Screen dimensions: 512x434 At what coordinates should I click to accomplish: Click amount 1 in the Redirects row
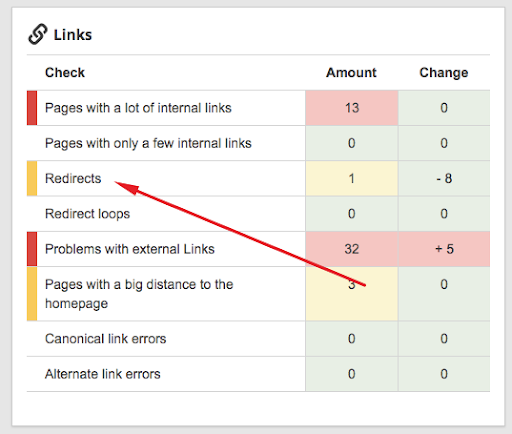[x=352, y=178]
